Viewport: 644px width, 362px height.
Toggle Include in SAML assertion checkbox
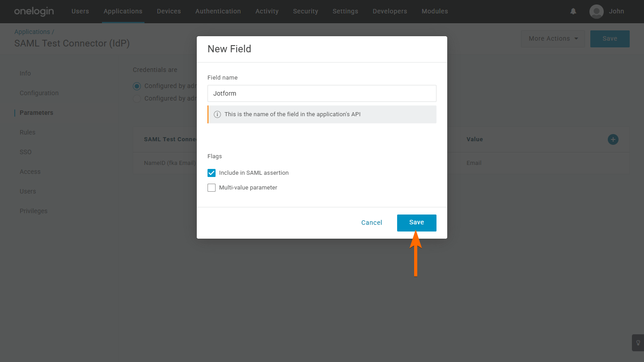tap(212, 173)
